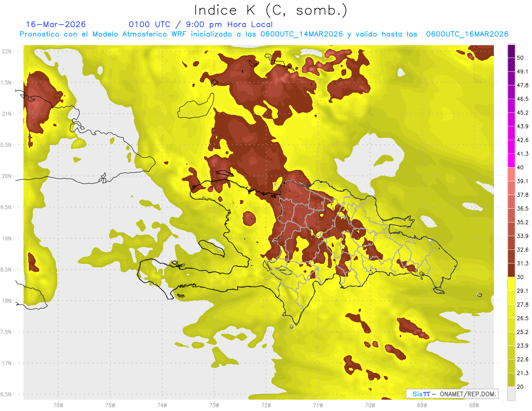
Task: Pick the bright yellow swatch between 29.1 and 30
Action: coord(511,284)
